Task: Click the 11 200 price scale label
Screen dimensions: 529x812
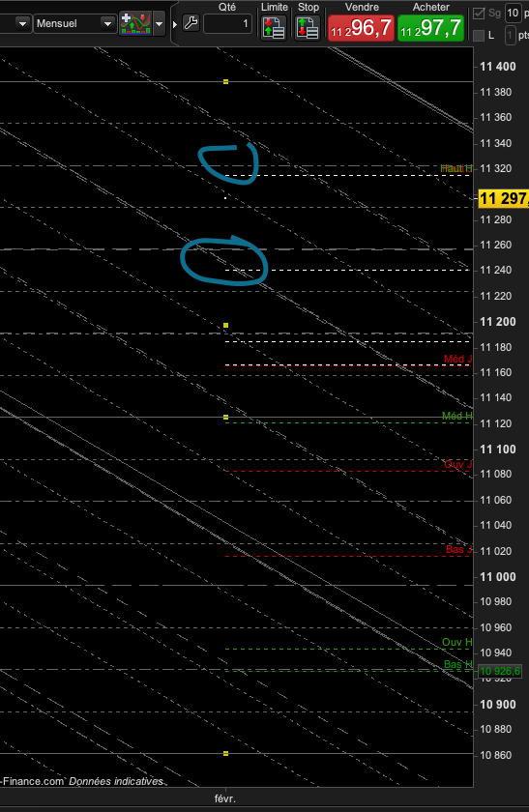Action: tap(498, 322)
